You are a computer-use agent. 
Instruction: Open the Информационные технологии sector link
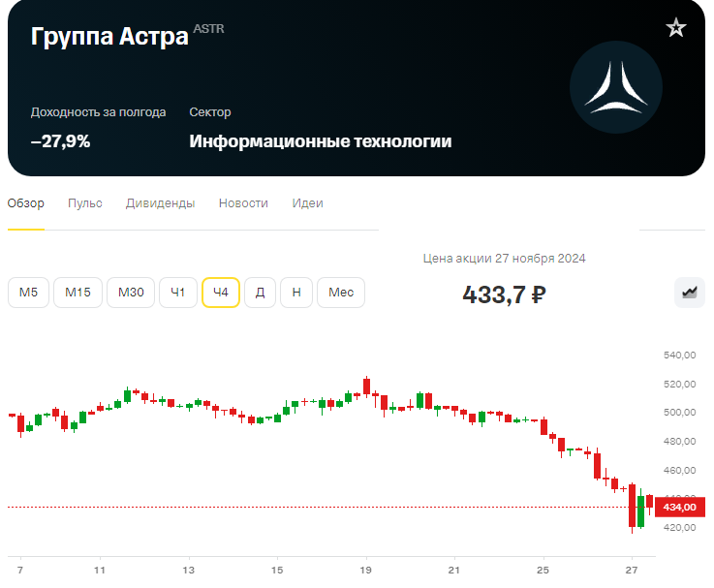point(321,141)
